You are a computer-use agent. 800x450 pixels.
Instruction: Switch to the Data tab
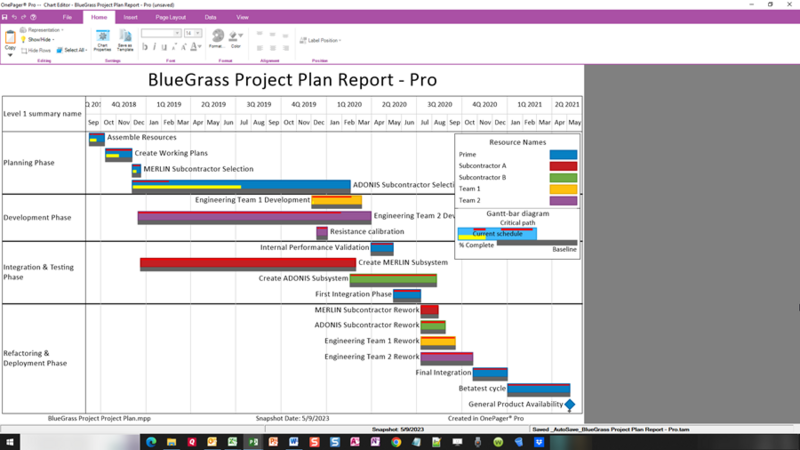210,17
